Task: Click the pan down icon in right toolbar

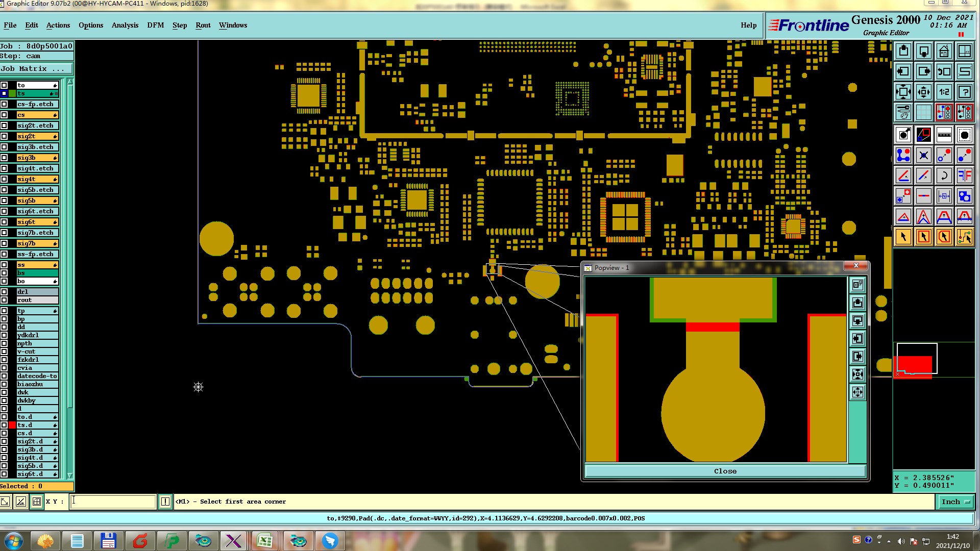Action: coord(924,51)
